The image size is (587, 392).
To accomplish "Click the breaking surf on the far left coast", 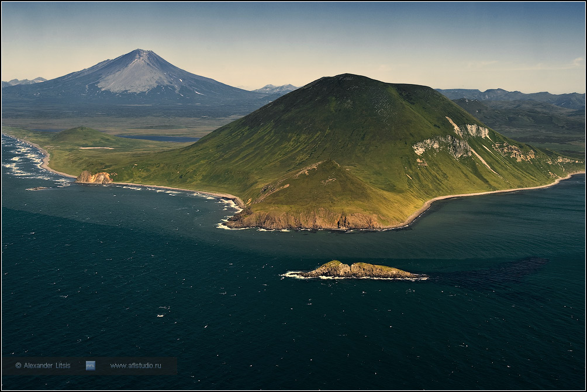I will 23,158.
